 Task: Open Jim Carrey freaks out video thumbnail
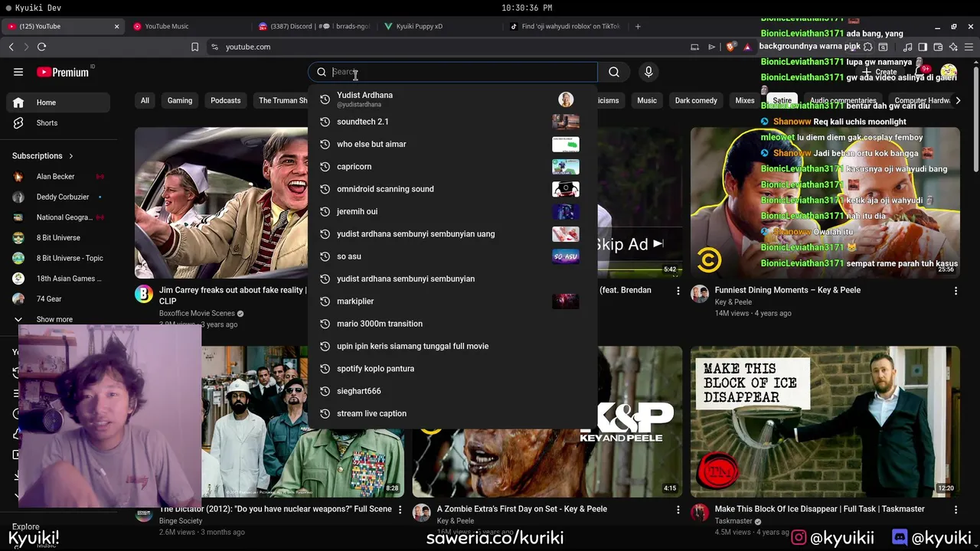(x=221, y=203)
